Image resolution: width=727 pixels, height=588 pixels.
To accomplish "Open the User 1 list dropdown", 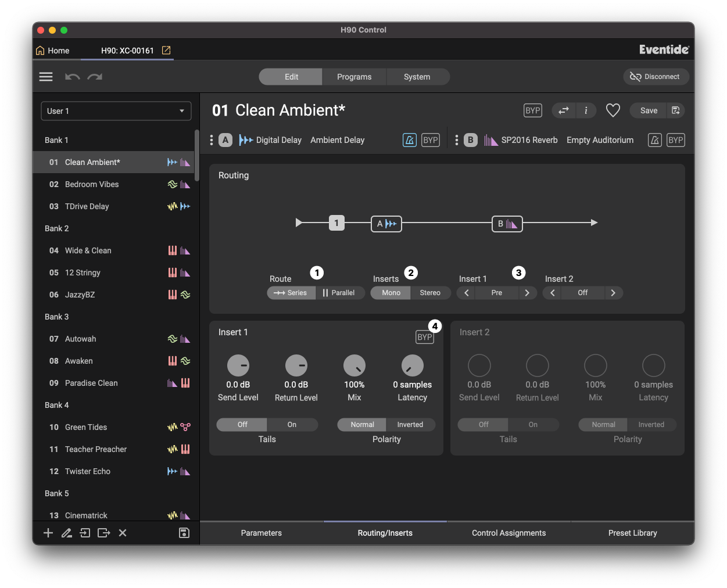I will tap(116, 111).
